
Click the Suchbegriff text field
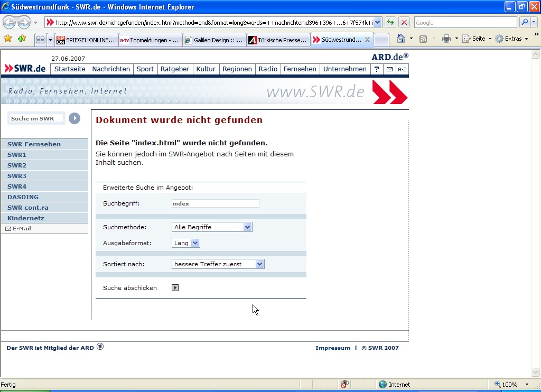point(215,203)
